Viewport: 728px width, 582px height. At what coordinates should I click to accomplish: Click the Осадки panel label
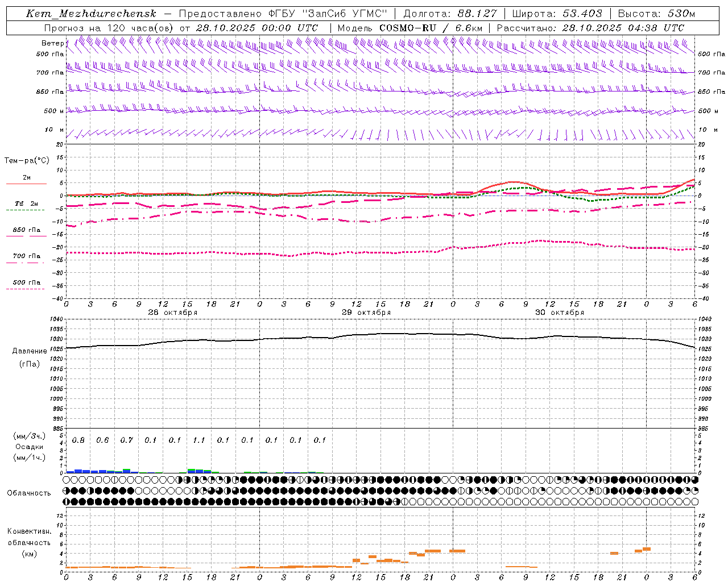click(x=29, y=447)
